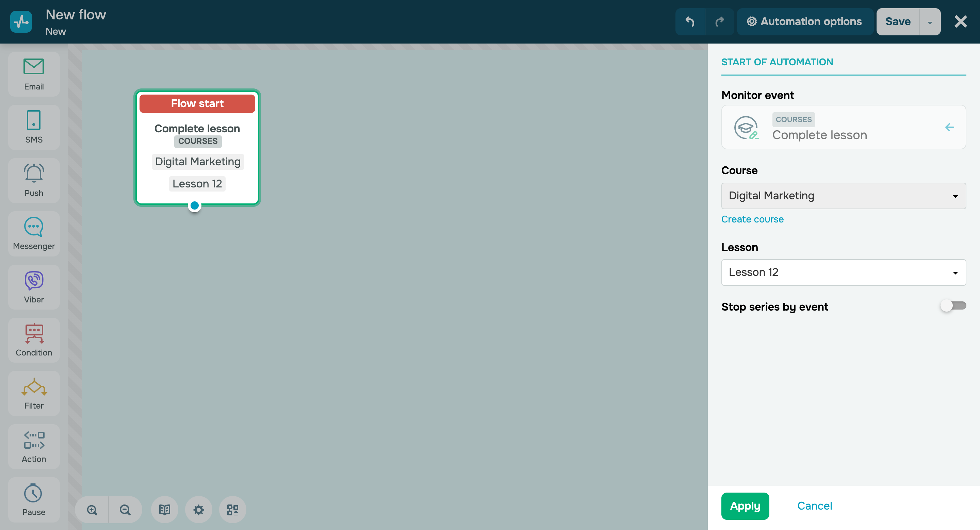Select the Messenger block
Image resolution: width=980 pixels, height=530 pixels.
point(33,233)
